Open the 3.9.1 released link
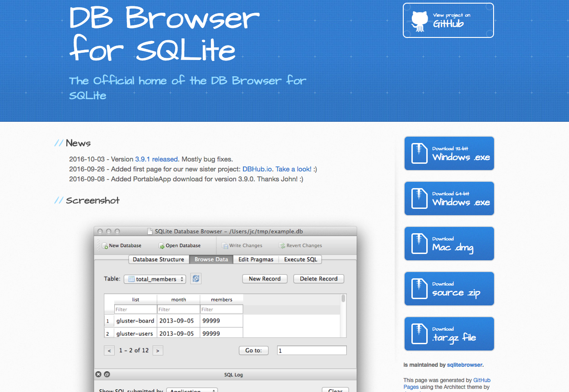Image resolution: width=569 pixels, height=392 pixels. [x=156, y=159]
